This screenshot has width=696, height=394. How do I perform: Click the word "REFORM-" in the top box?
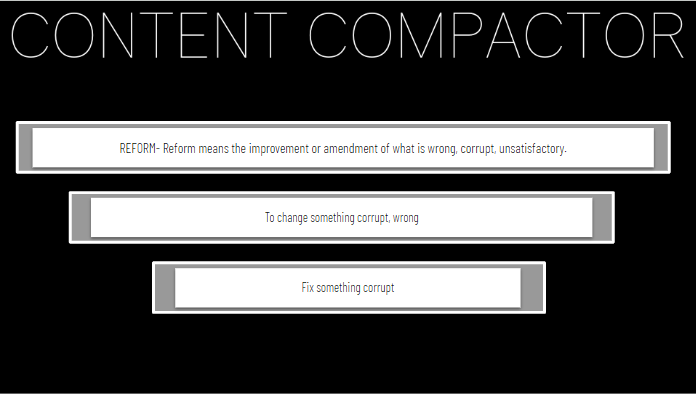coord(139,148)
